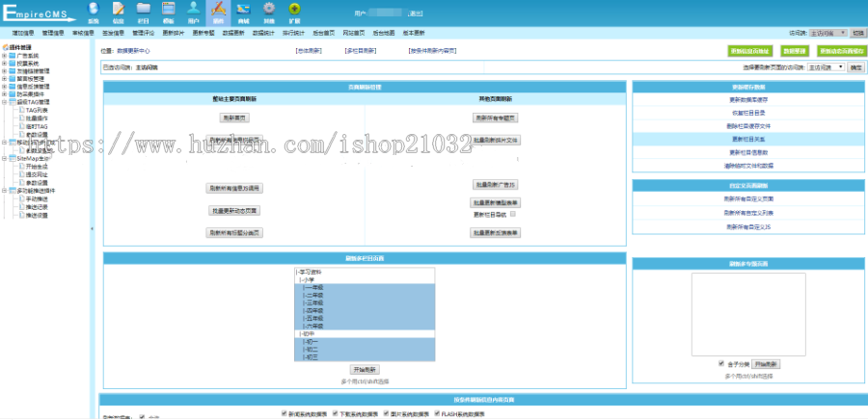The image size is (868, 420).
Task: Open the 增加信息 menu item
Action: tap(23, 33)
